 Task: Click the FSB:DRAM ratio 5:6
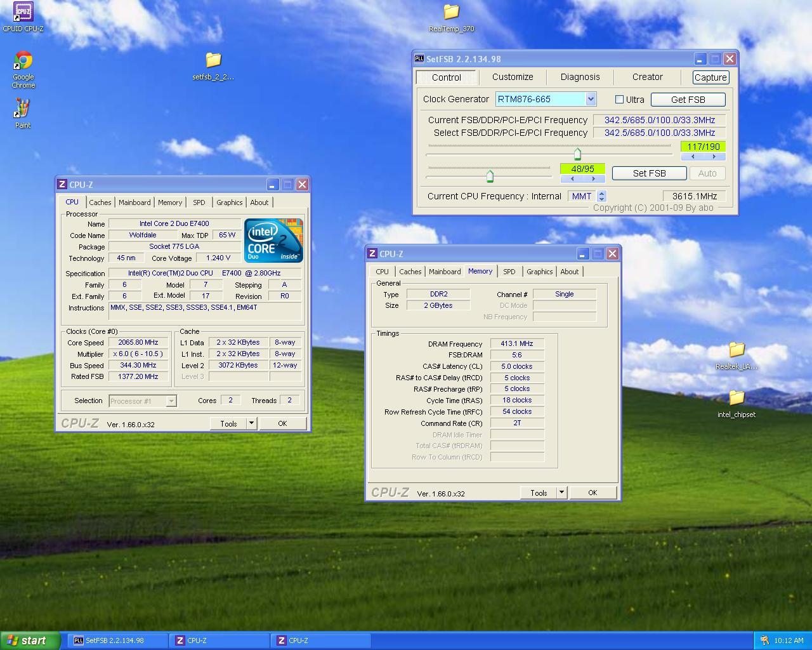pos(517,355)
